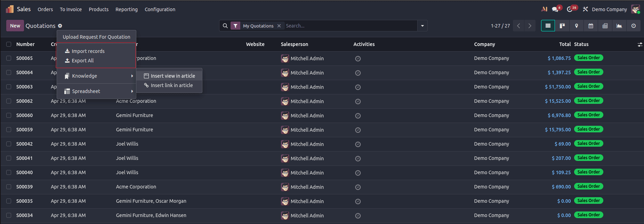Image resolution: width=644 pixels, height=224 pixels.
Task: Select checkbox for order S00063
Action: point(9,87)
